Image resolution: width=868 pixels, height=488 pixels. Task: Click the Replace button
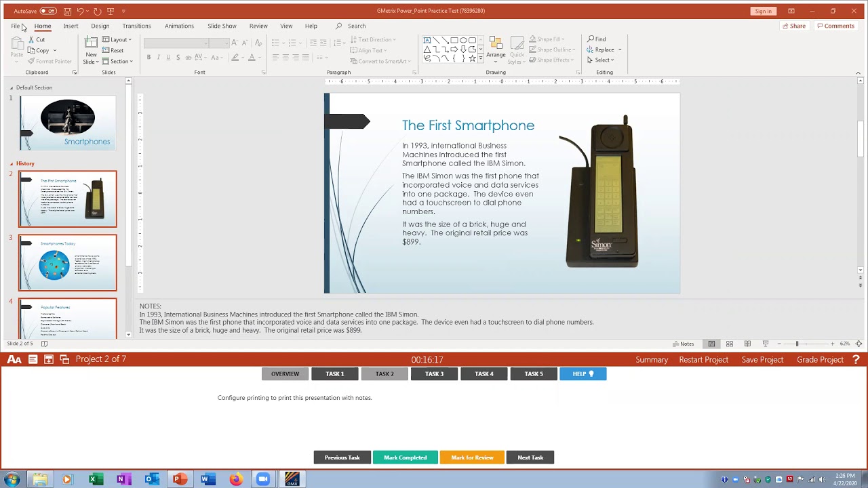pyautogui.click(x=601, y=49)
